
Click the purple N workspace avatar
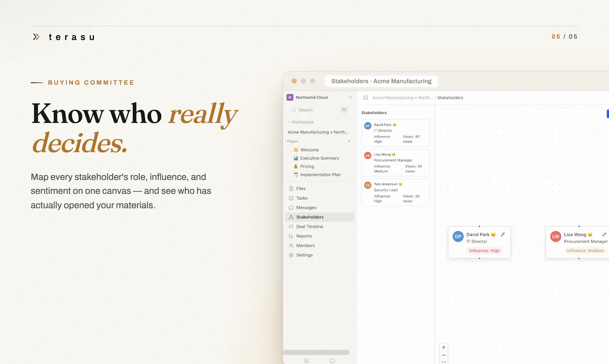coord(290,97)
